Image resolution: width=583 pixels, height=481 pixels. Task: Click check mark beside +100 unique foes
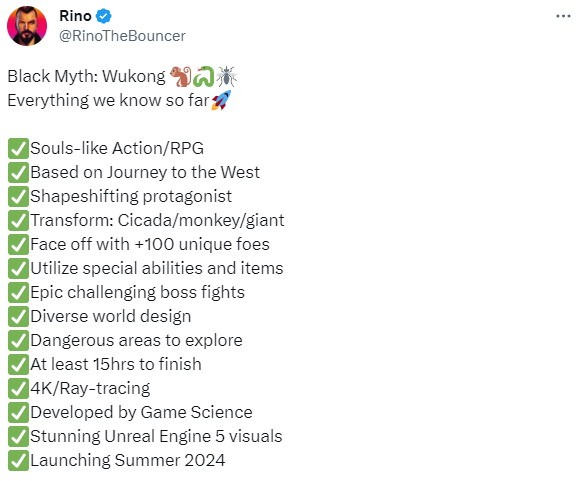[18, 245]
